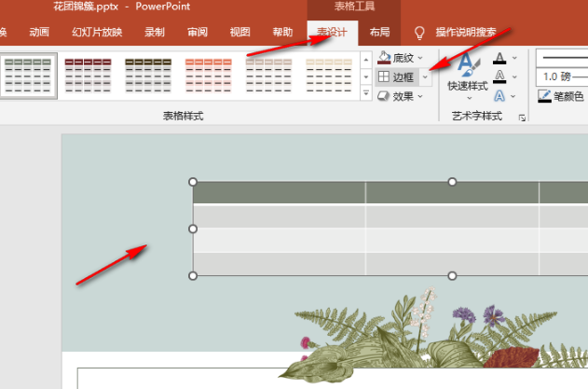Click the text effects glowing A icon

click(500, 96)
